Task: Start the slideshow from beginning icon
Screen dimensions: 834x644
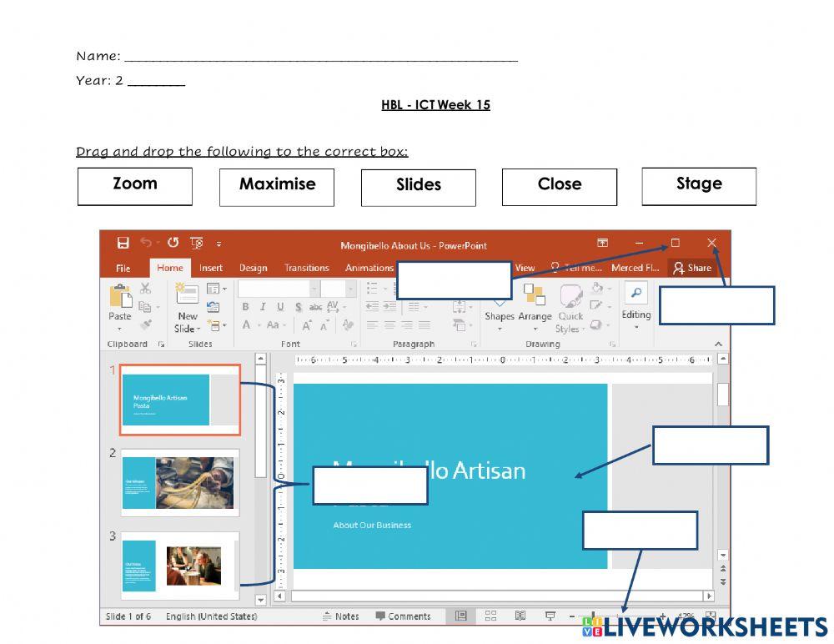Action: (x=197, y=244)
